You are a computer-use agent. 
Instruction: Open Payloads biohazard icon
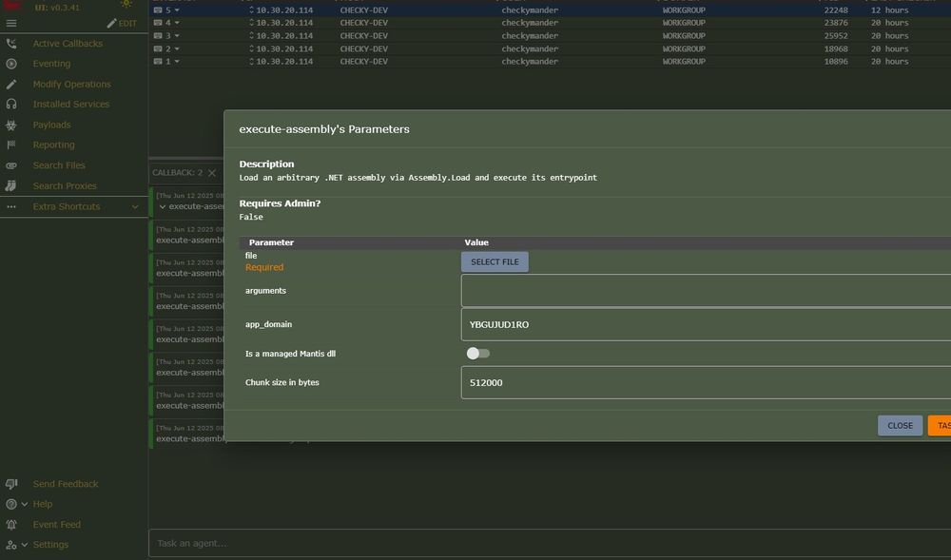[11, 125]
